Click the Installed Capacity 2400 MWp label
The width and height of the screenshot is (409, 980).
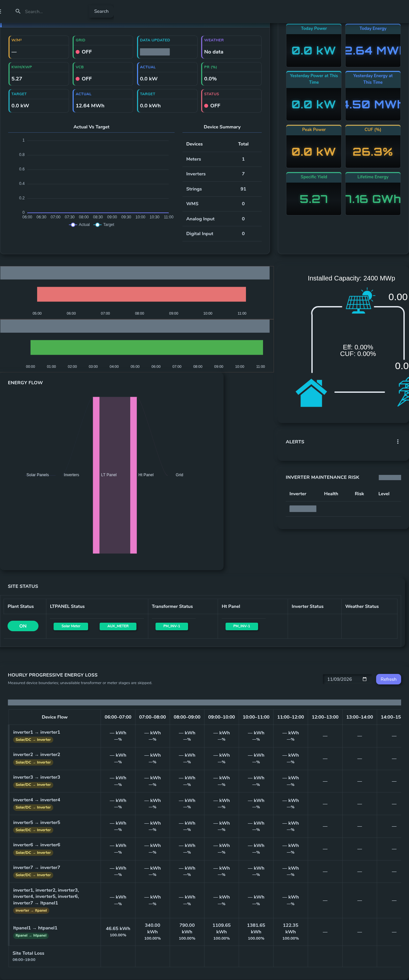(351, 278)
